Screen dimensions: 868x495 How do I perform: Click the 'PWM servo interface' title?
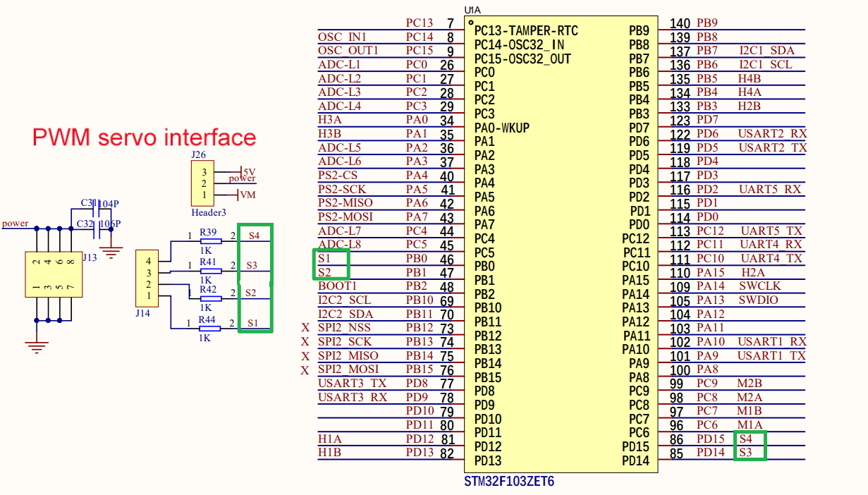[144, 137]
